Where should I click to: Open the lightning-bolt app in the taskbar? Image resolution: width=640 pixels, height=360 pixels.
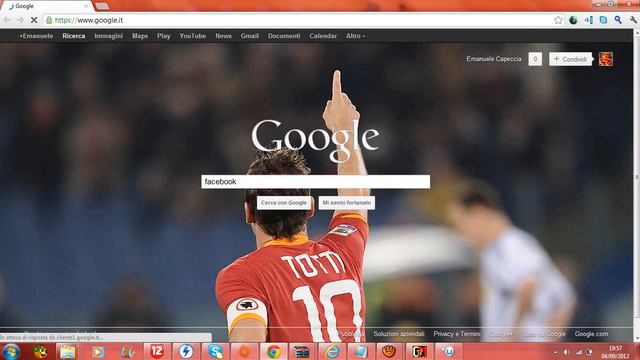186,351
